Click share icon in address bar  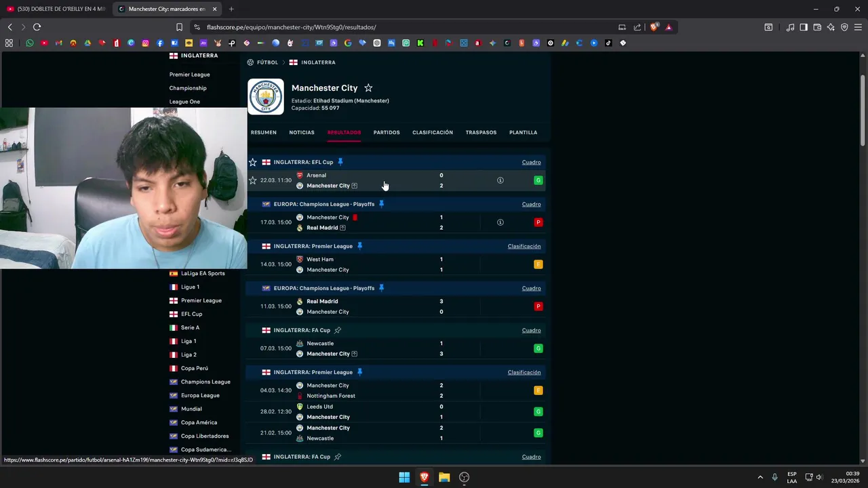pyautogui.click(x=637, y=27)
